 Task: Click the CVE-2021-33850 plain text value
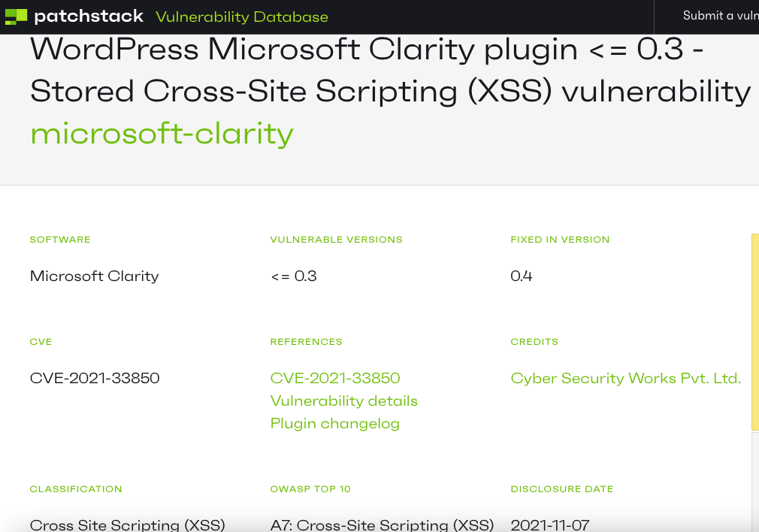(95, 378)
